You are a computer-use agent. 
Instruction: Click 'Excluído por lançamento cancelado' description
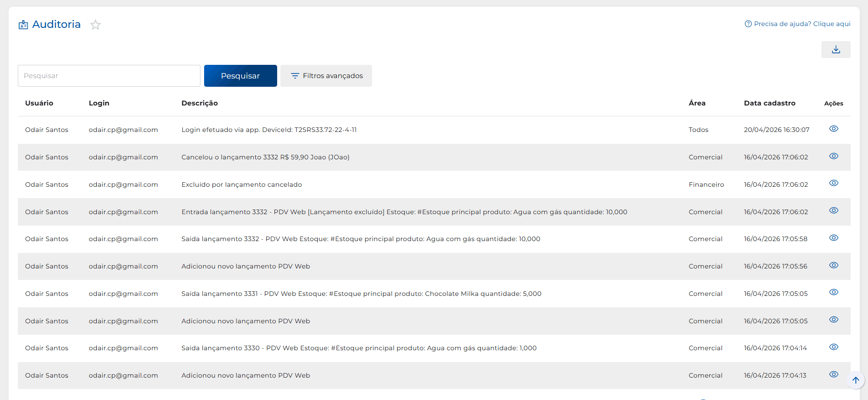pos(242,184)
